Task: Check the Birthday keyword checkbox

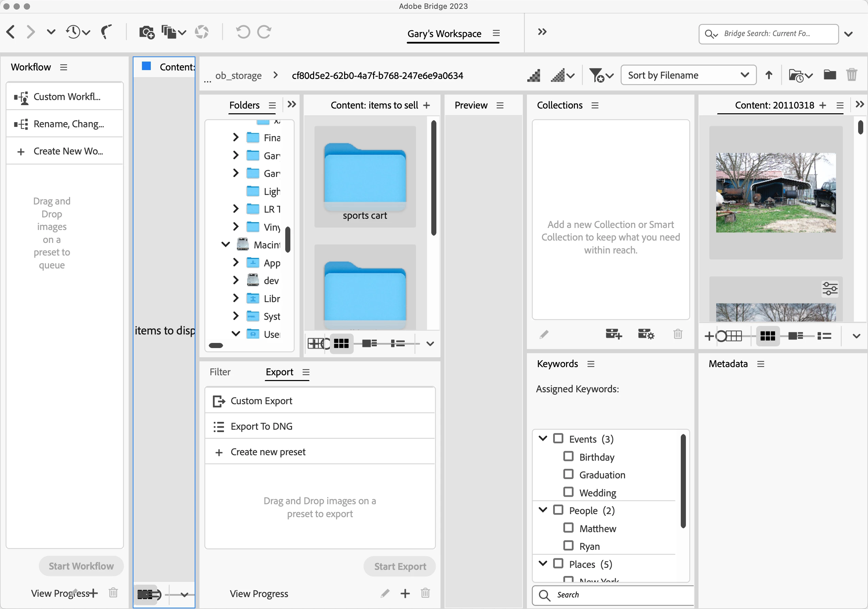Action: click(568, 456)
